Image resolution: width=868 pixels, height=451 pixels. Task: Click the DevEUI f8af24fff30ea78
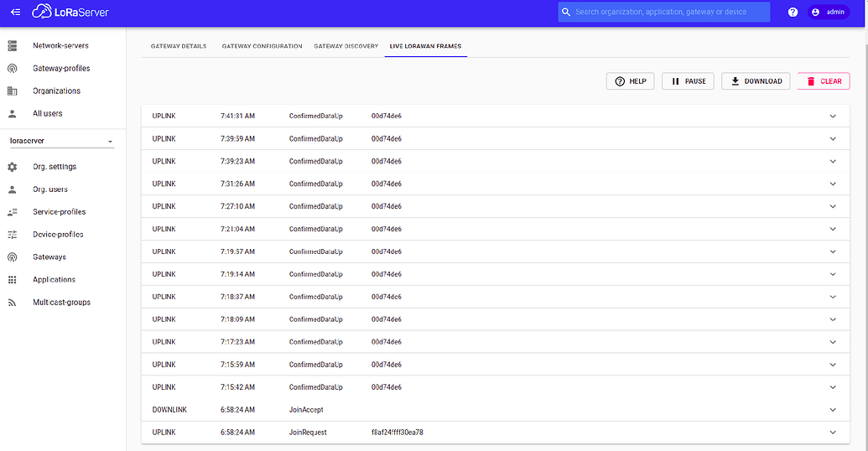[397, 433]
